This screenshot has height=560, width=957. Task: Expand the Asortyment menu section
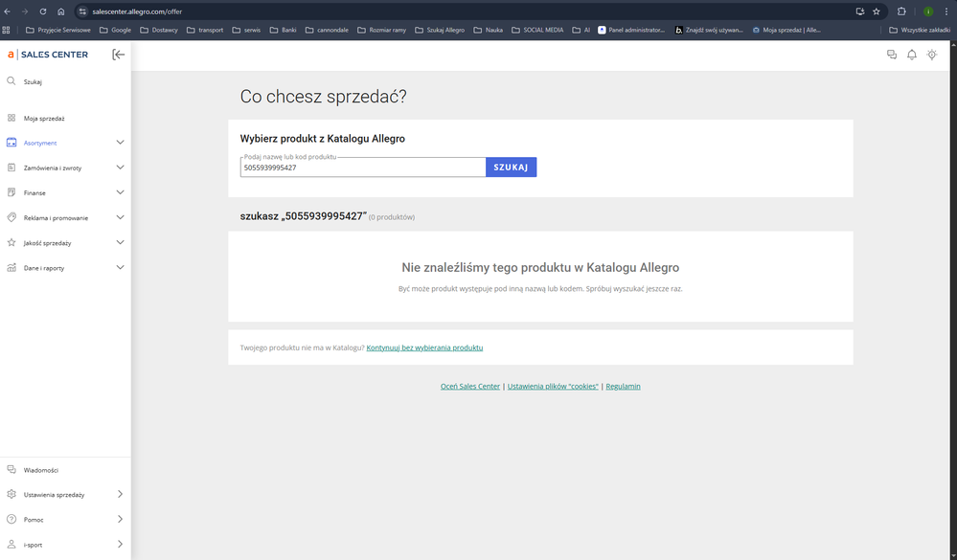[x=120, y=143]
